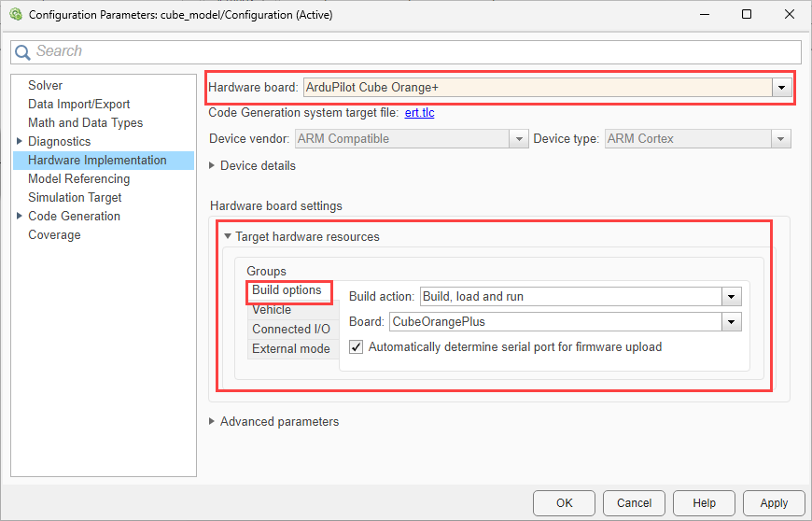Screen dimensions: 812x521
Task: Open the ert.tlc system target file link
Action: click(x=419, y=112)
